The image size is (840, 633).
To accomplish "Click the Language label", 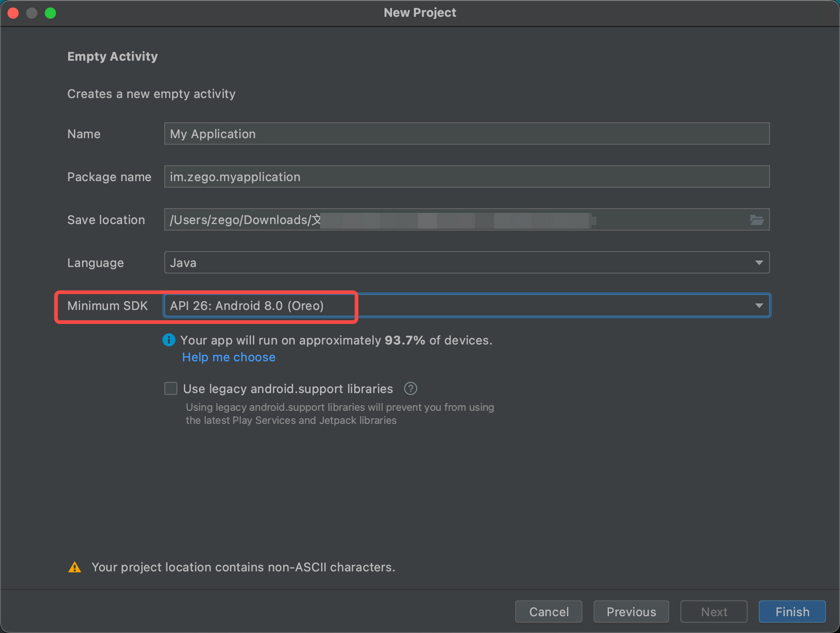I will [96, 263].
